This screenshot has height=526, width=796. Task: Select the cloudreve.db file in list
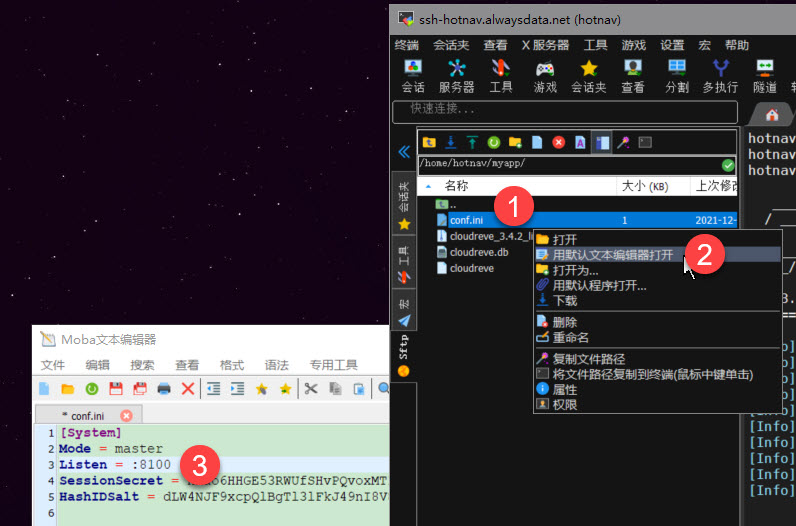click(478, 252)
